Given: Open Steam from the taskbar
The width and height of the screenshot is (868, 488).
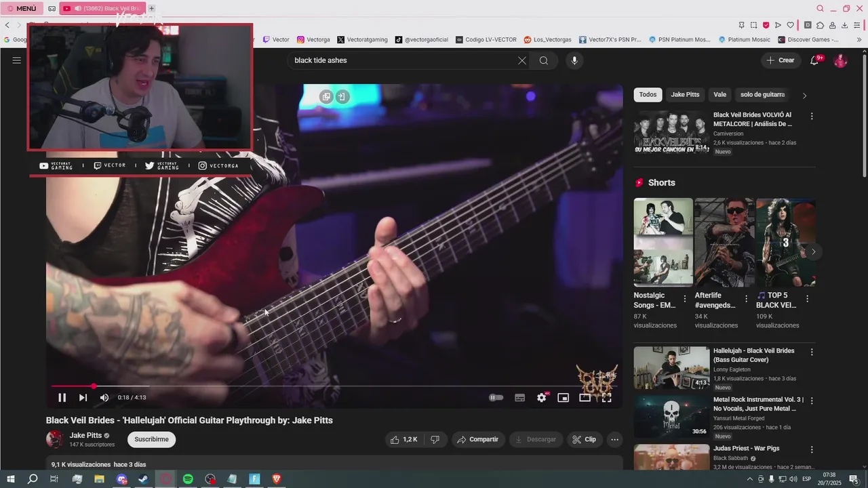Looking at the screenshot, I should coord(144,479).
